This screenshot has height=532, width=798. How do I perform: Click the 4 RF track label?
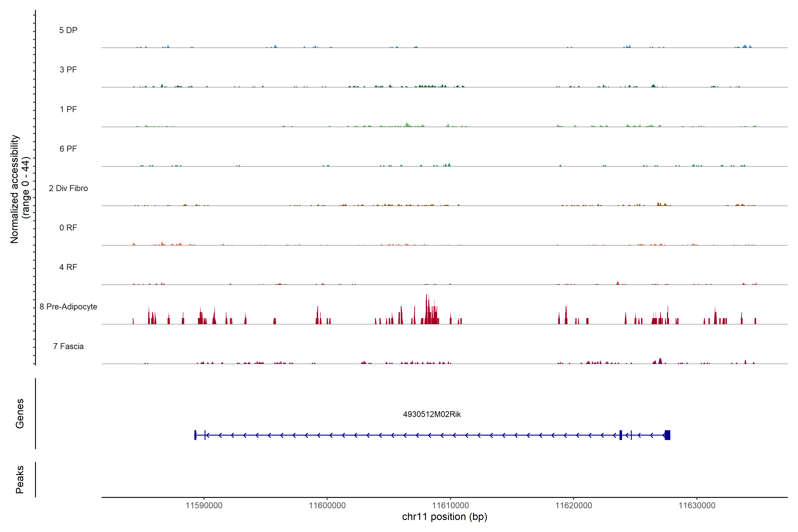pos(68,267)
